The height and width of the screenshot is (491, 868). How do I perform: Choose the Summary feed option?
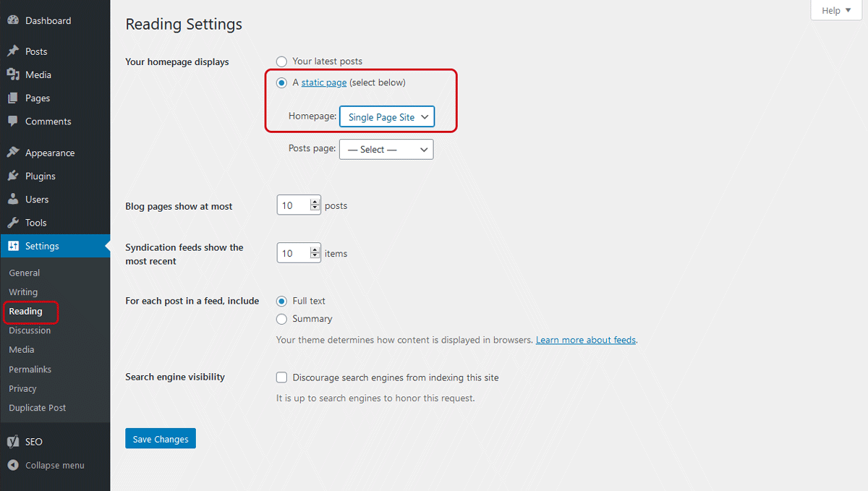(x=281, y=319)
